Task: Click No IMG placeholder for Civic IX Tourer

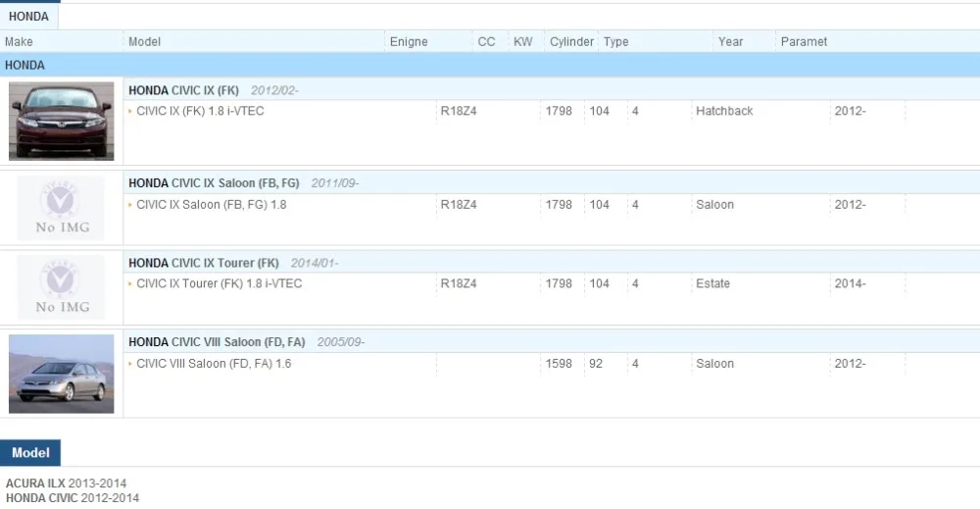Action: pyautogui.click(x=61, y=287)
